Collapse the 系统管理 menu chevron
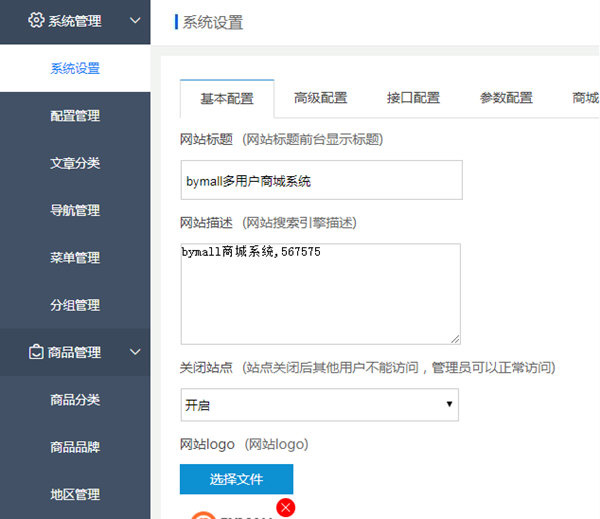600x519 pixels. (x=135, y=20)
